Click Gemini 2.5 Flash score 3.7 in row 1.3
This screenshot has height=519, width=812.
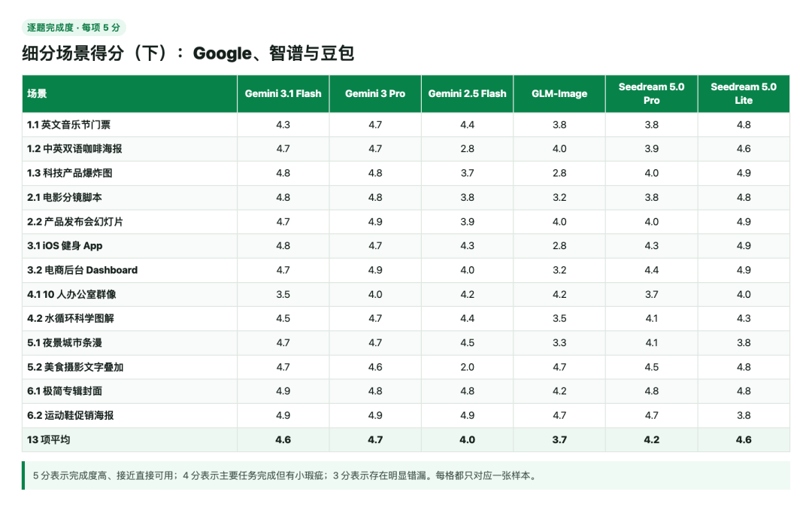tap(467, 173)
